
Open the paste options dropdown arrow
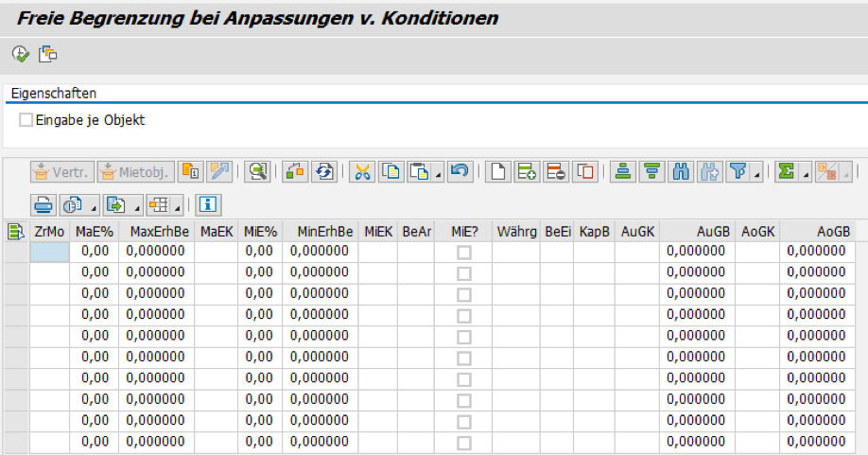(x=439, y=173)
